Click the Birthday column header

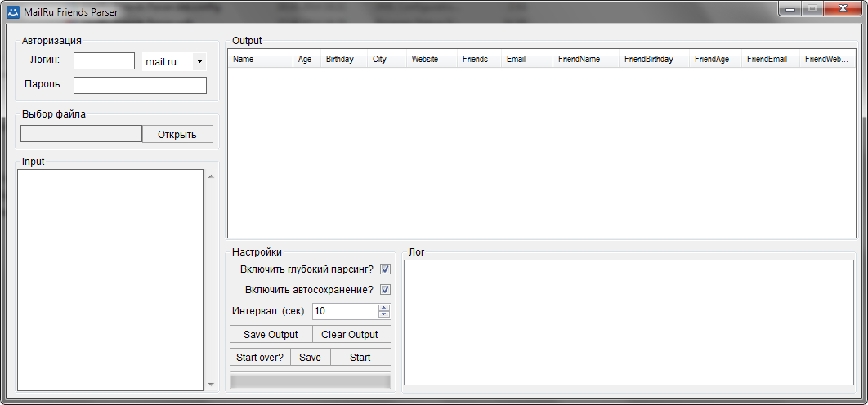coord(344,60)
